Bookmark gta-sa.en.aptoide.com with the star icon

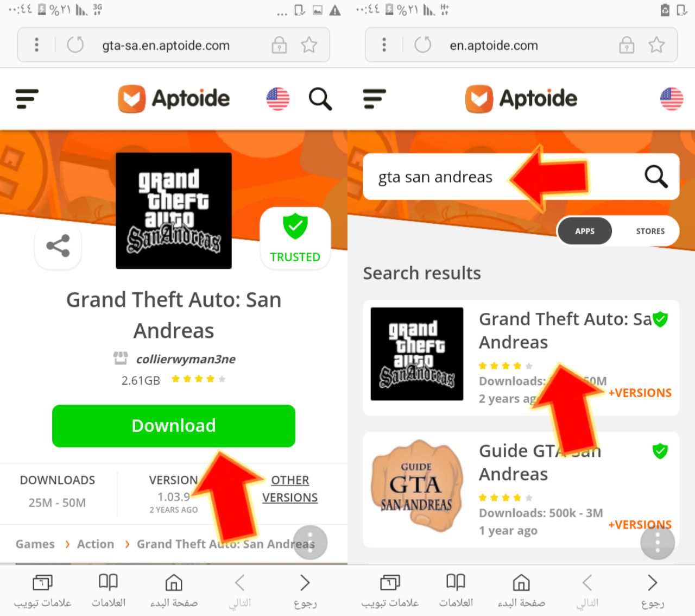pos(309,45)
